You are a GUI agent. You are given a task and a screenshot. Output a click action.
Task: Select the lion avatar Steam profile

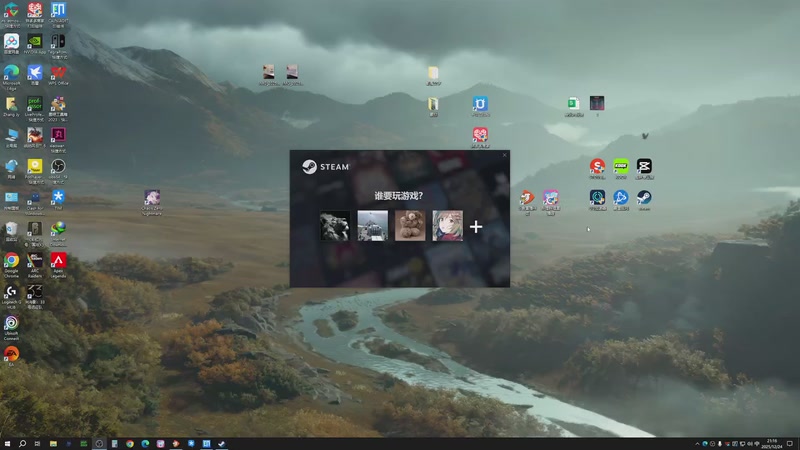coord(335,226)
